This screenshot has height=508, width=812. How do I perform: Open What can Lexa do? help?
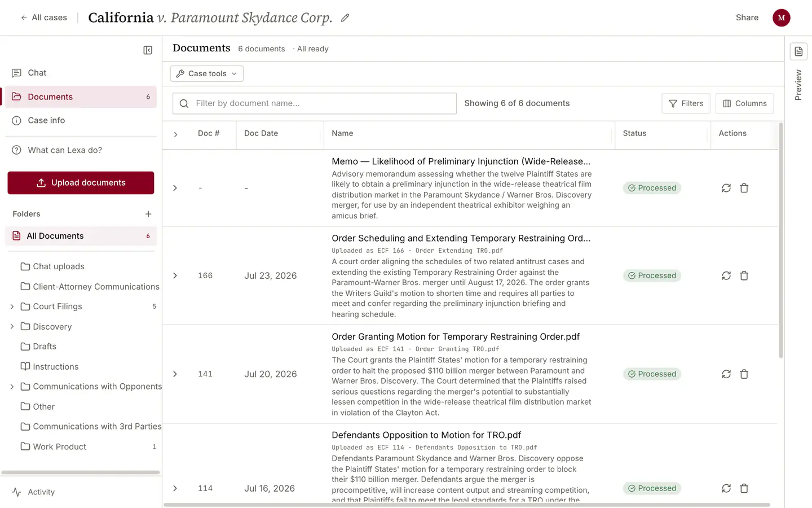(x=81, y=150)
